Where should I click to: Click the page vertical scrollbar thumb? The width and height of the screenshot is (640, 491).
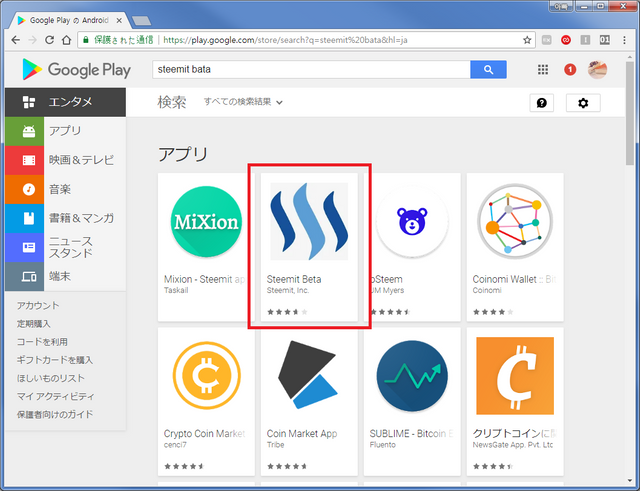pos(629,113)
